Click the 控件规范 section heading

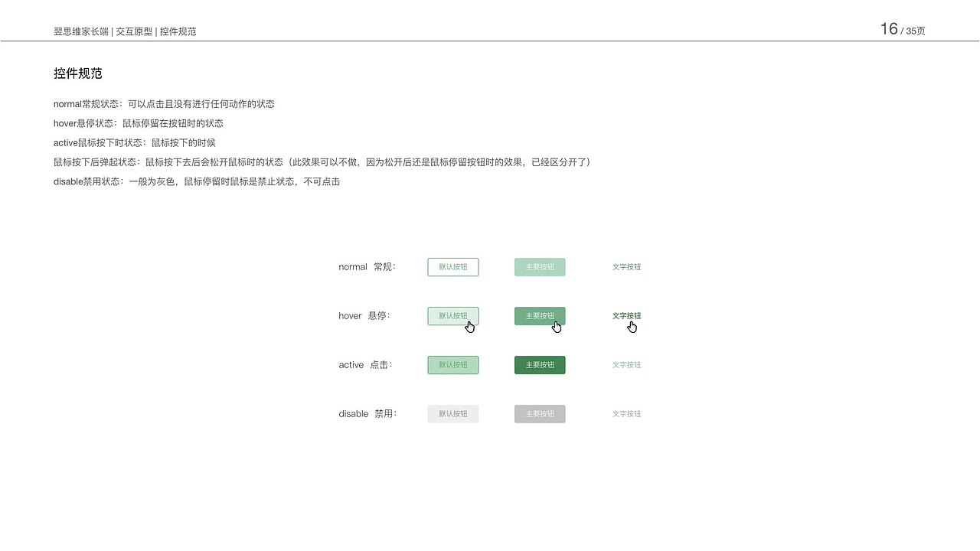pos(78,73)
